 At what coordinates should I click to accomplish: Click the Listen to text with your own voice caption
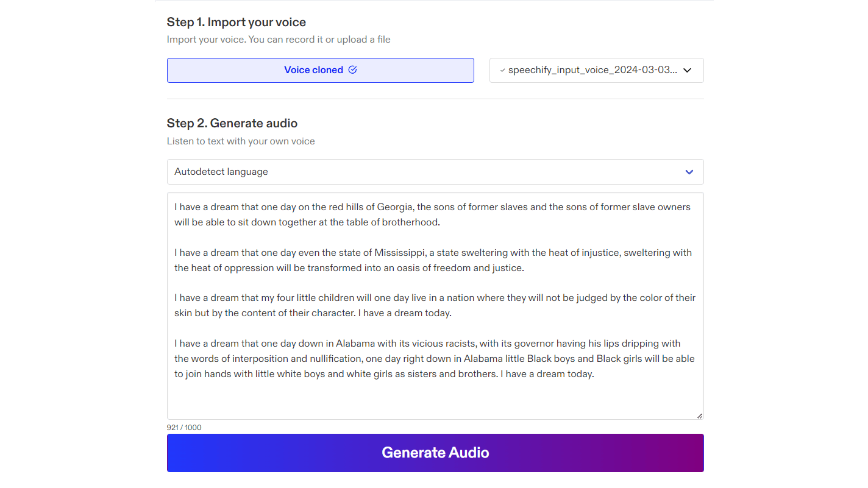click(241, 141)
